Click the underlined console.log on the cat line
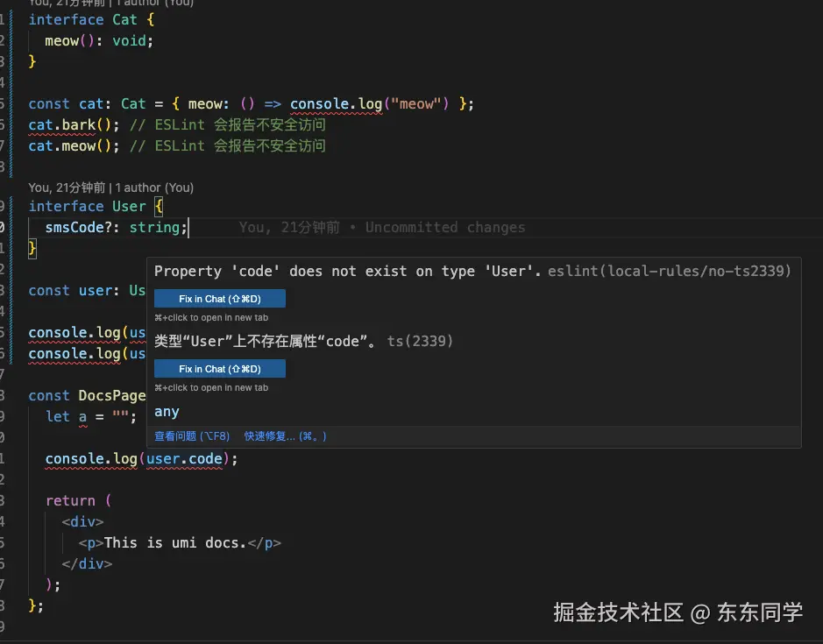Image resolution: width=823 pixels, height=644 pixels. tap(337, 103)
